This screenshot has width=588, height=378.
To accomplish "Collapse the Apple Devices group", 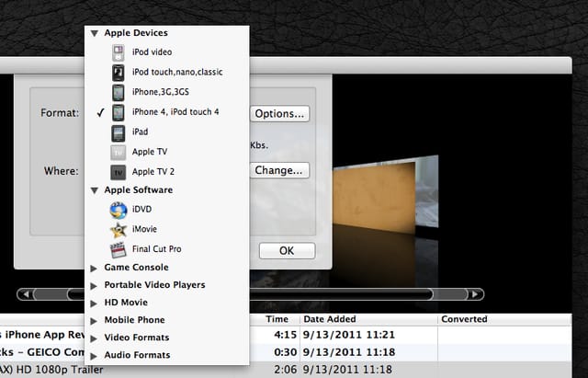I will [95, 33].
